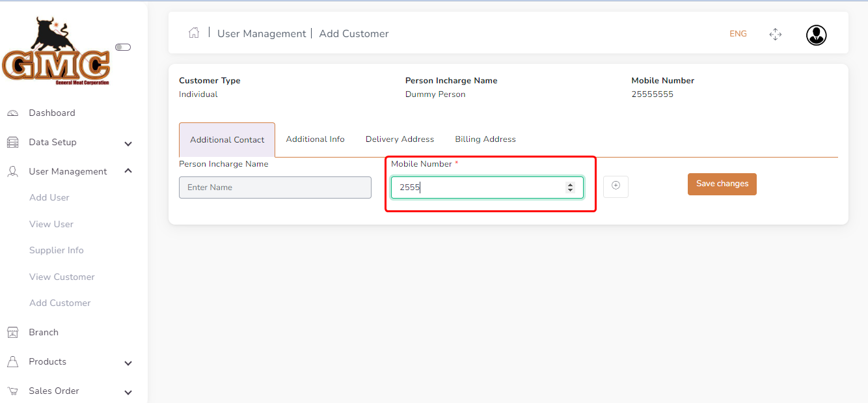Viewport: 868px width, 403px height.
Task: Click the Person Incharge Name field
Action: pos(275,188)
